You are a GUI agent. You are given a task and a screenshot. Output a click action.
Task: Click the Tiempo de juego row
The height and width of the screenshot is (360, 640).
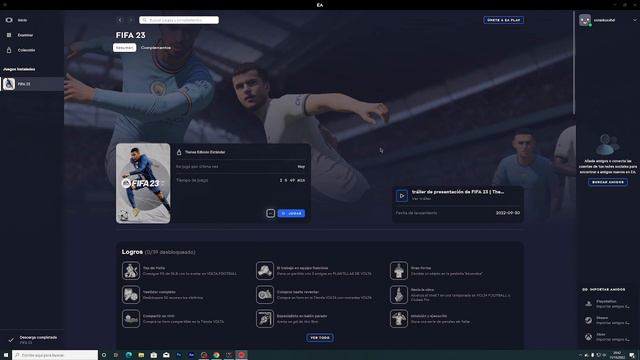coord(240,180)
